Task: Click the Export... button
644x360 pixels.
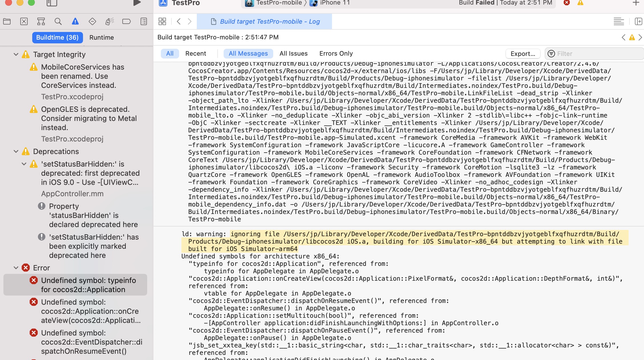Action: 523,54
